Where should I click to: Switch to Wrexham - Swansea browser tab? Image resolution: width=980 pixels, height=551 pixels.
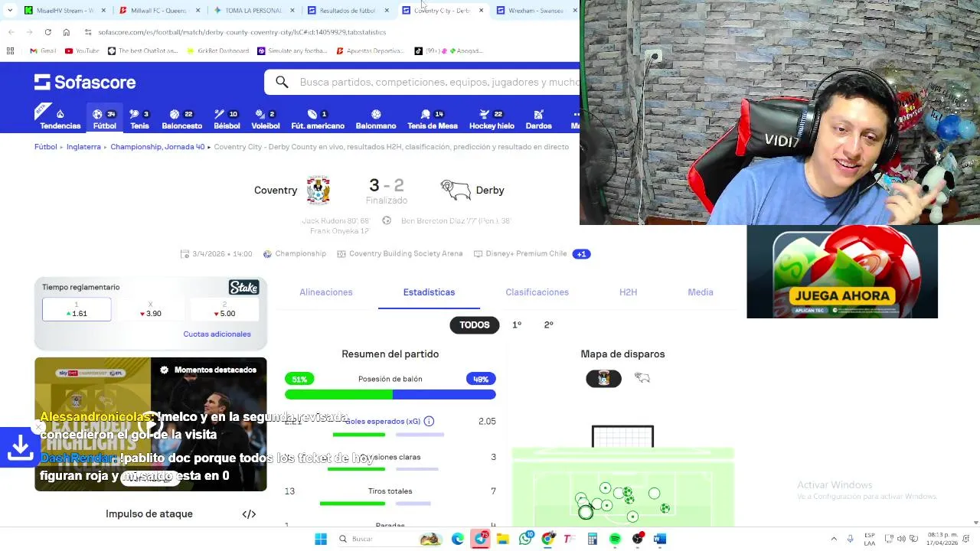coord(535,10)
